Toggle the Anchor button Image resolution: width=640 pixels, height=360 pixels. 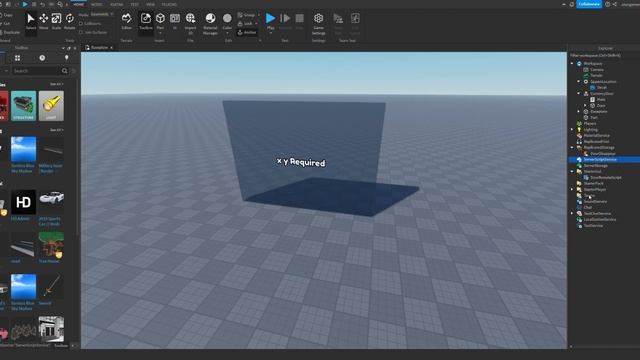[x=247, y=32]
